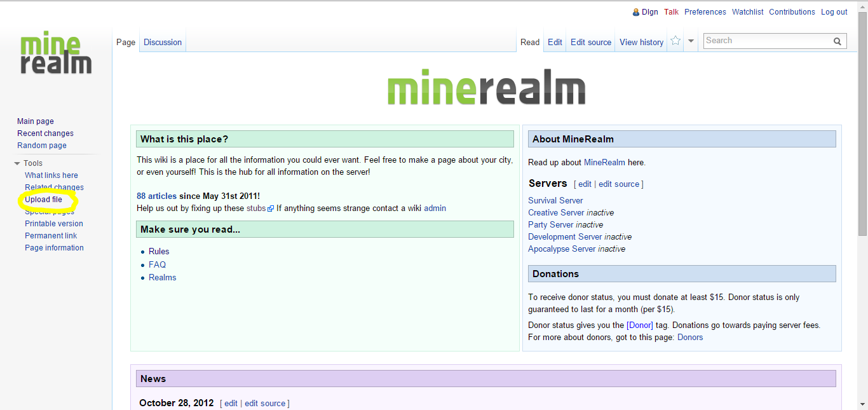
Task: Open the Recent changes link
Action: tap(45, 133)
